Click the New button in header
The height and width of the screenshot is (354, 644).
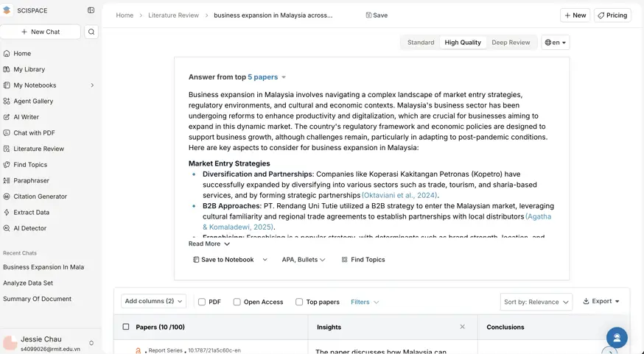(x=575, y=15)
